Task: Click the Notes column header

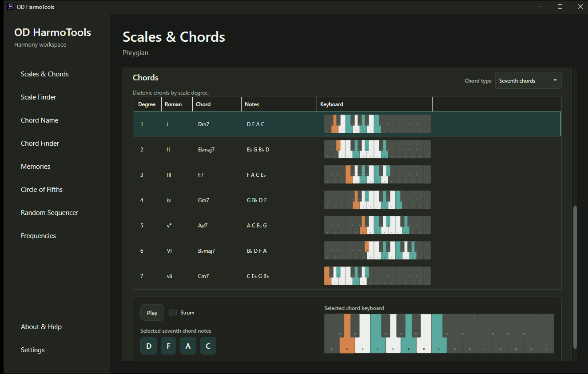Action: coord(279,104)
